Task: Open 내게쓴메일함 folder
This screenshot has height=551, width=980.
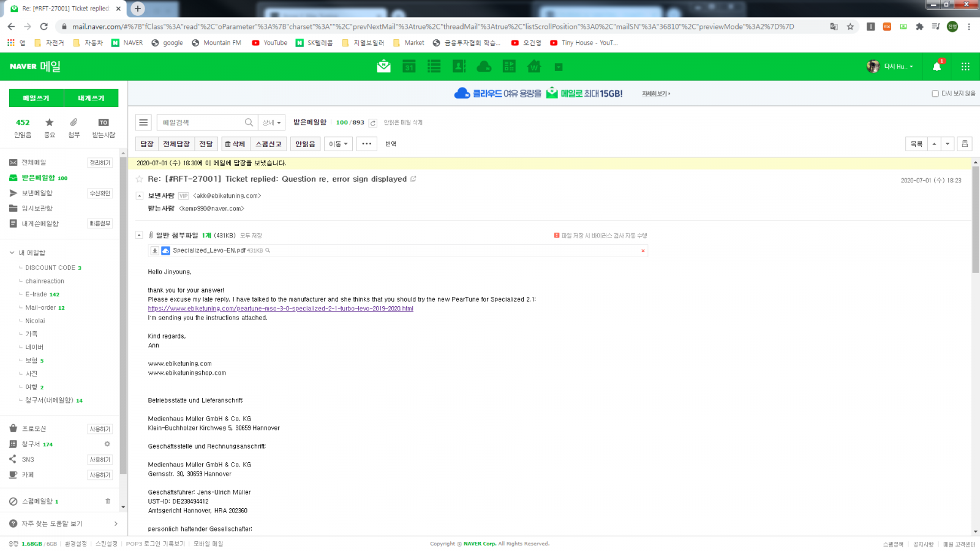Action: tap(40, 223)
